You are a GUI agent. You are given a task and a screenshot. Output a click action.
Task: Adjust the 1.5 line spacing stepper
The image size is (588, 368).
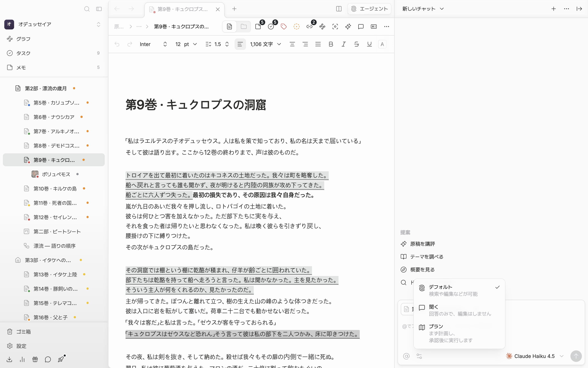217,44
